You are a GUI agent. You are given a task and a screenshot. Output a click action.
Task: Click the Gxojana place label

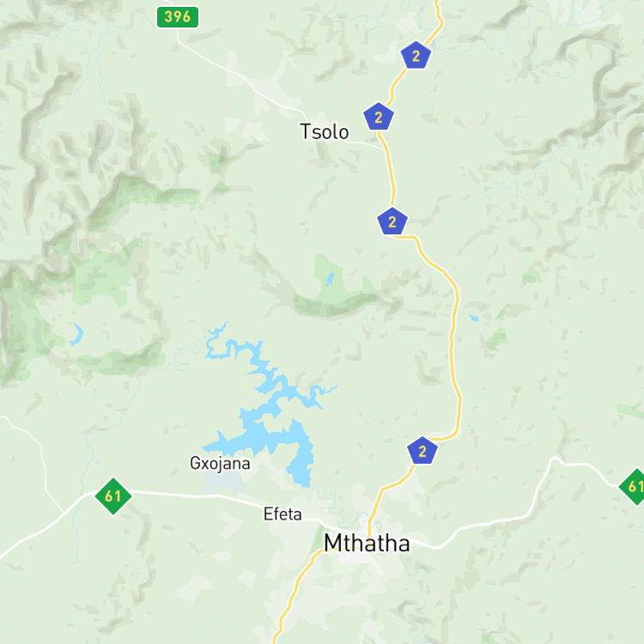(x=220, y=464)
